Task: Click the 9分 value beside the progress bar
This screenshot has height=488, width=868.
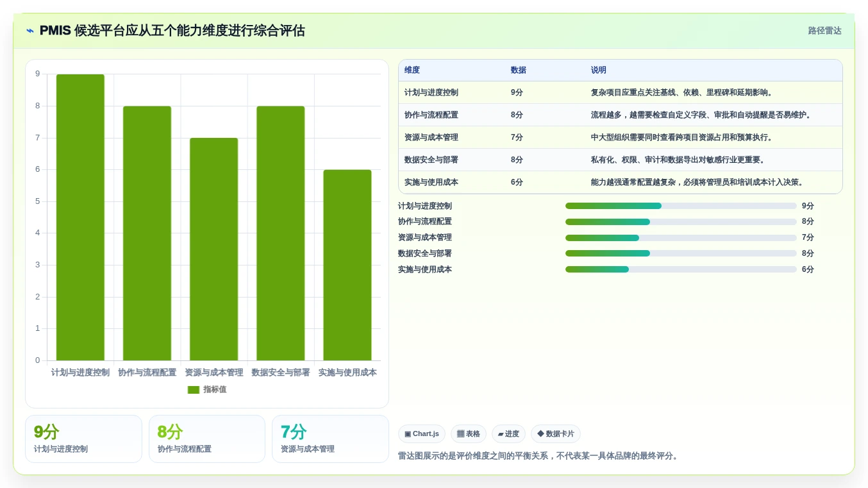Action: (x=808, y=206)
